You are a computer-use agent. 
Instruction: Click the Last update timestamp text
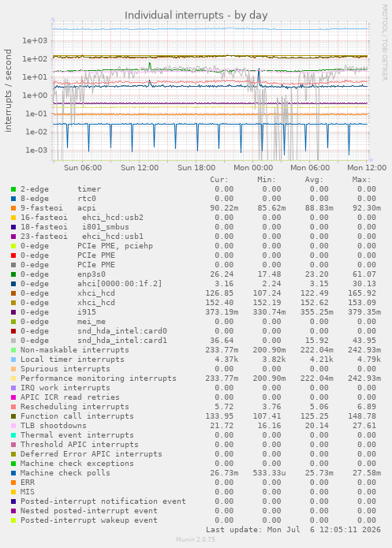pyautogui.click(x=293, y=530)
